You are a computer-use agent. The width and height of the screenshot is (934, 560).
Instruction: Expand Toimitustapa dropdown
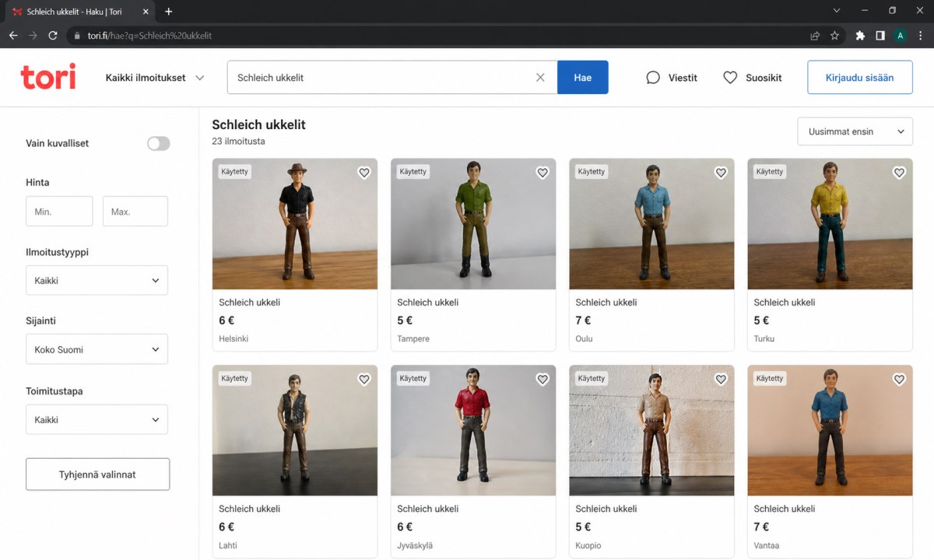pyautogui.click(x=97, y=419)
